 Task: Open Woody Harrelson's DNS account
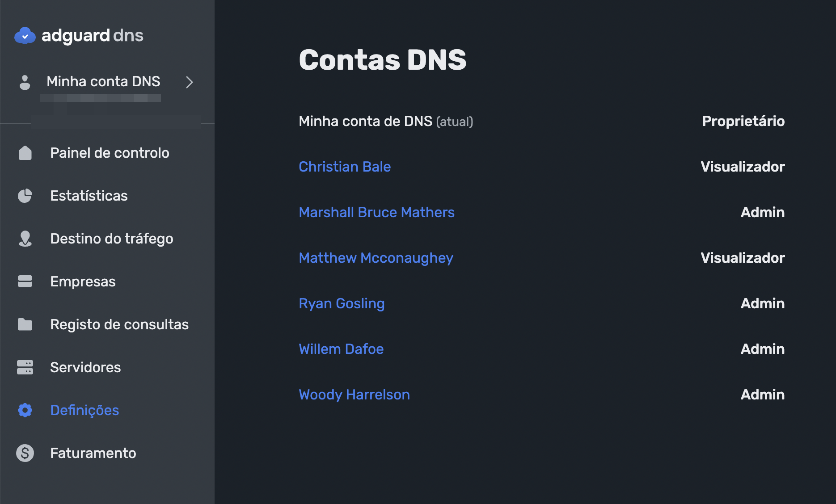[354, 395]
